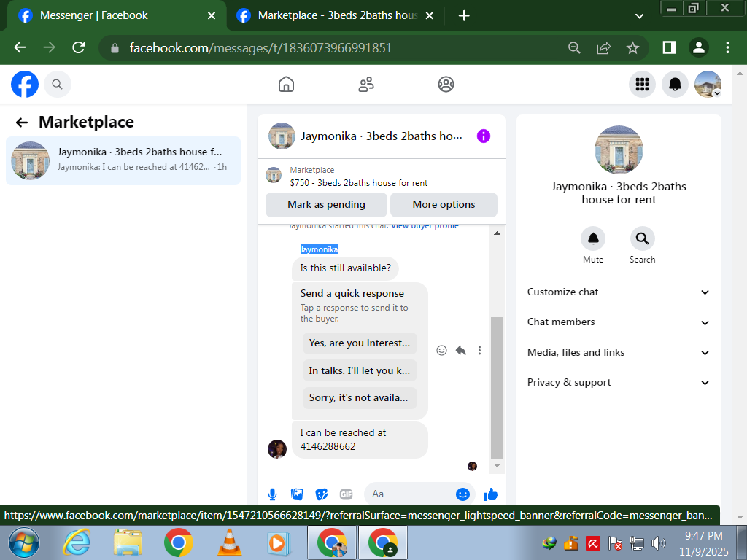Open Chrome zoom magnifier icon in address bar

coord(575,47)
